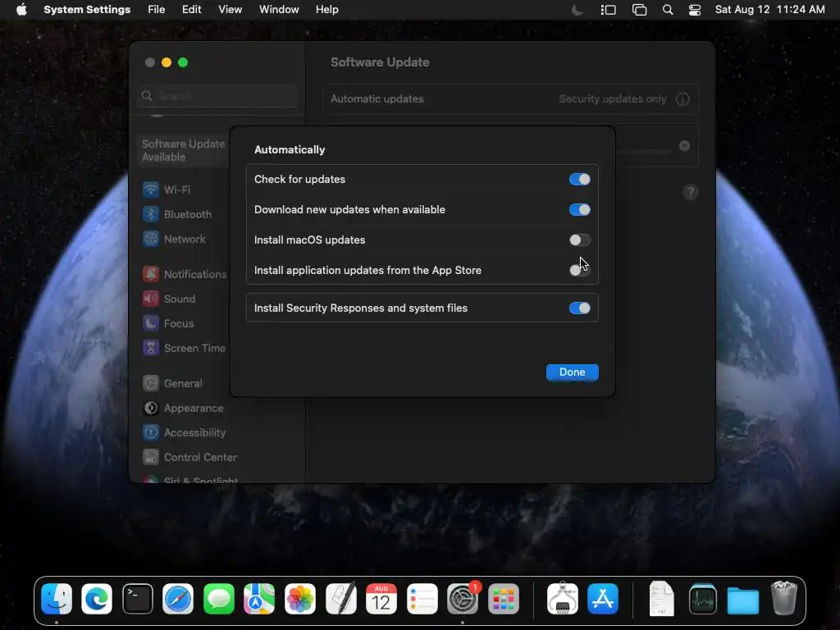Image resolution: width=840 pixels, height=630 pixels.
Task: Click Focus moon icon in menu bar
Action: pos(577,10)
